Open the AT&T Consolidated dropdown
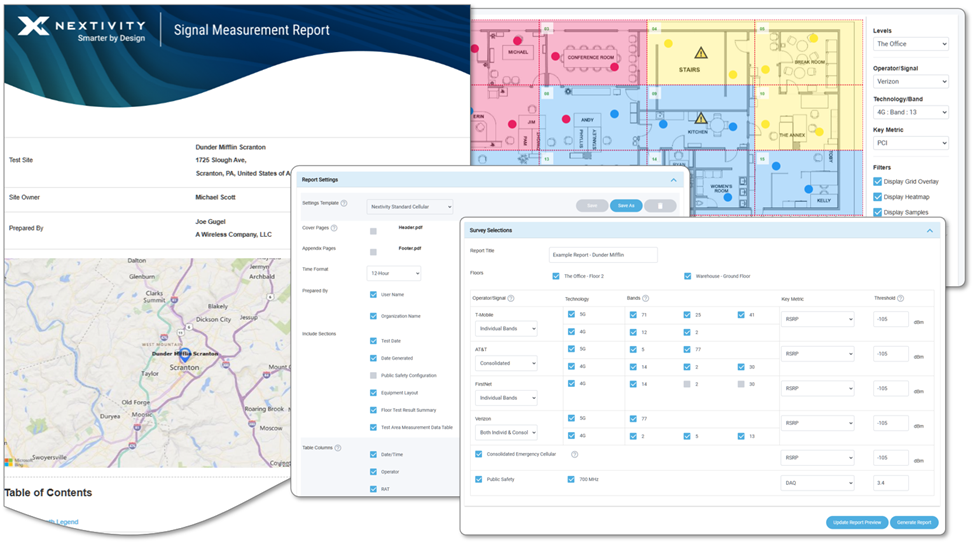 click(506, 363)
